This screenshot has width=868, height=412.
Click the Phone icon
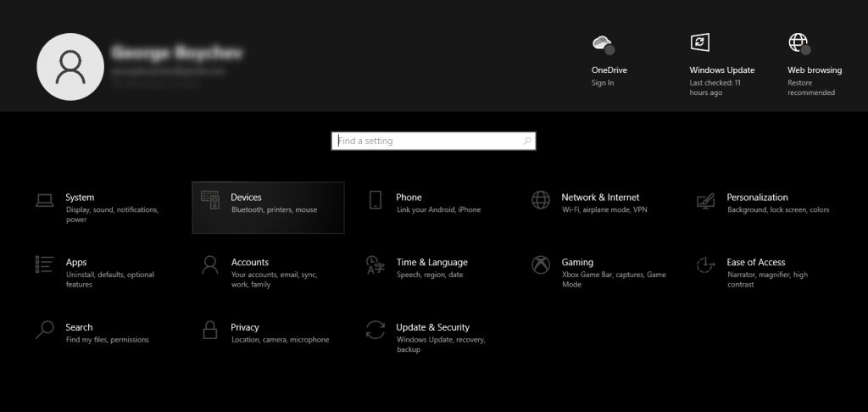(376, 200)
